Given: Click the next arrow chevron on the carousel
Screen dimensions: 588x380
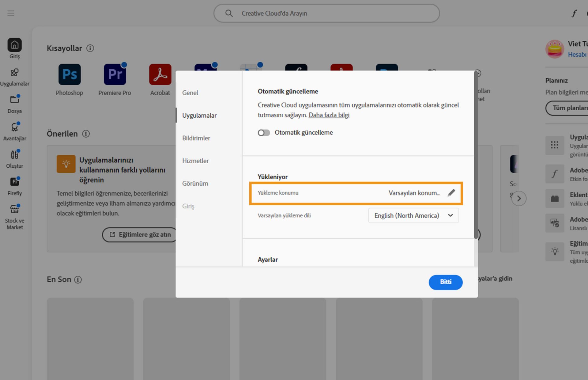Looking at the screenshot, I should (x=518, y=198).
